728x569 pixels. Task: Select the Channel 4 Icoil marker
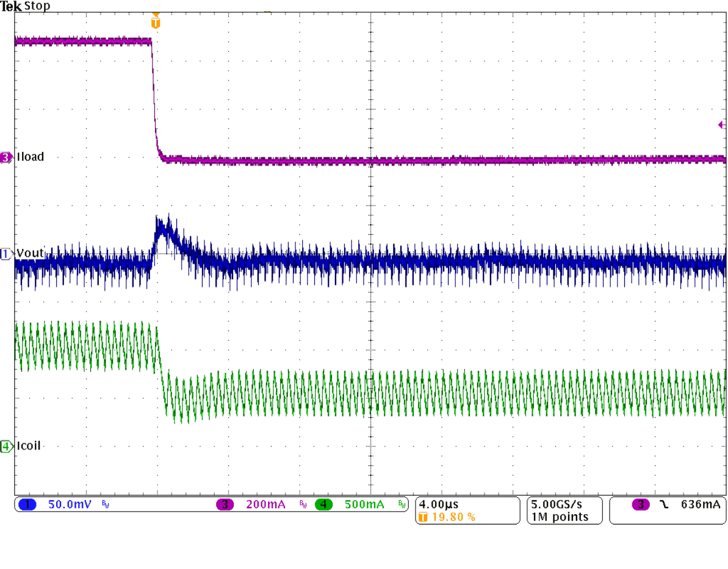4,446
